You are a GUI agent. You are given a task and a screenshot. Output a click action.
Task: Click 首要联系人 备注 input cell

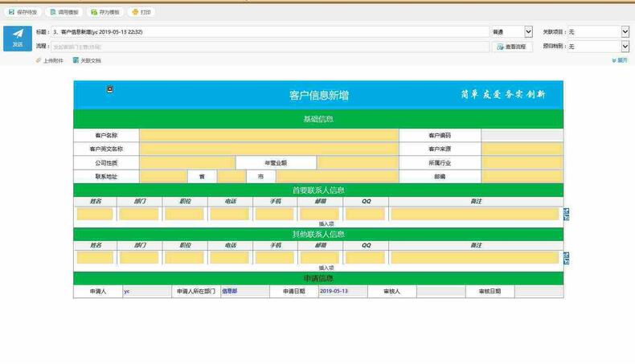click(475, 214)
